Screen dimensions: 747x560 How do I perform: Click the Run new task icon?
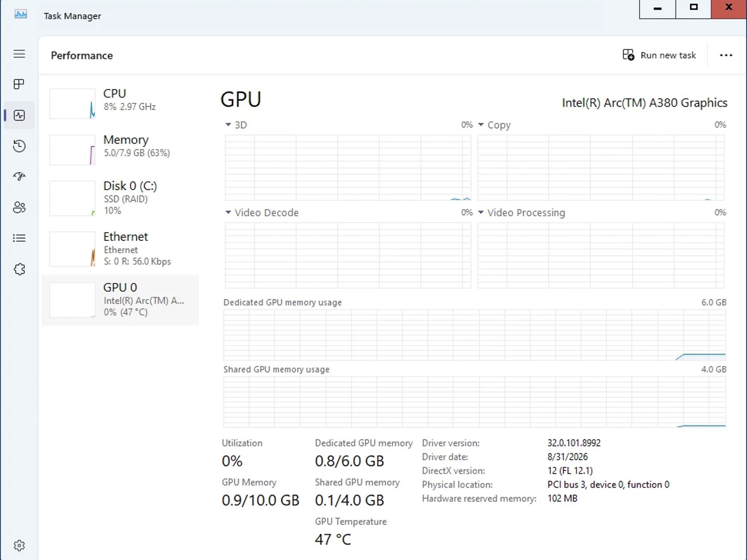[x=628, y=55]
